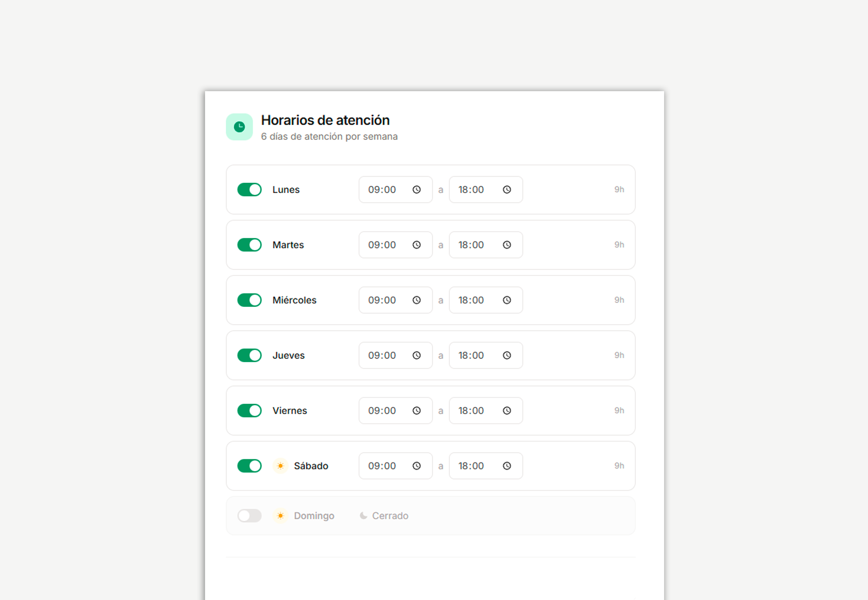The image size is (868, 600).
Task: Click the sun icon next to Domingo
Action: pyautogui.click(x=280, y=516)
